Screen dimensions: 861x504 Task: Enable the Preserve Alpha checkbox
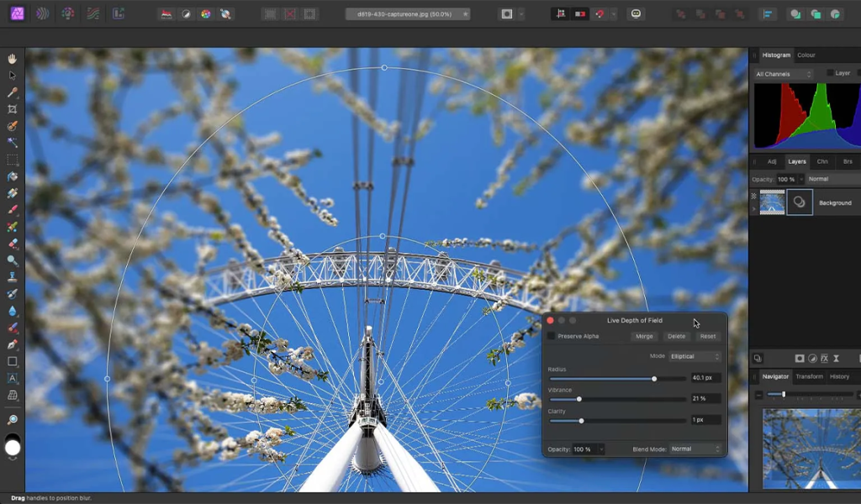tap(551, 336)
